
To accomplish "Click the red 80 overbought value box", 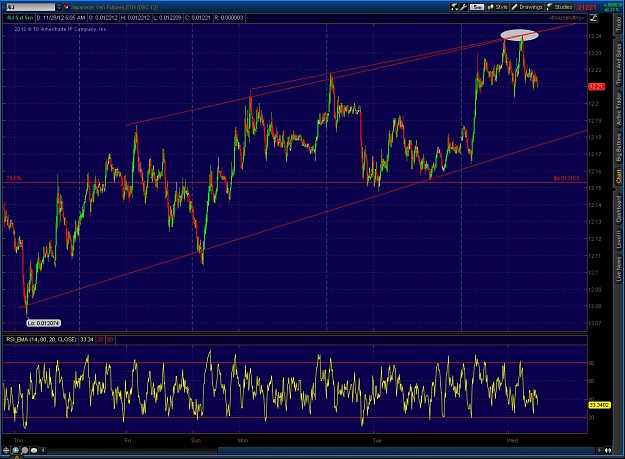I will click(110, 339).
